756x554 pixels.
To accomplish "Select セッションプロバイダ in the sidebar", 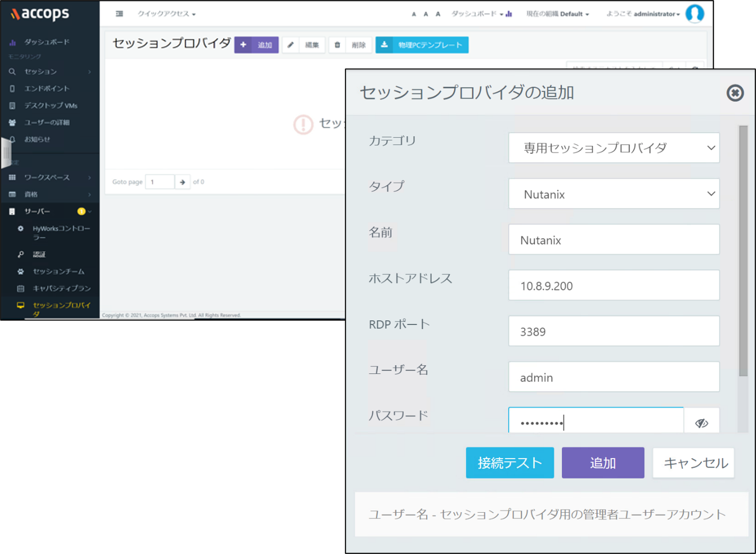I will [62, 309].
